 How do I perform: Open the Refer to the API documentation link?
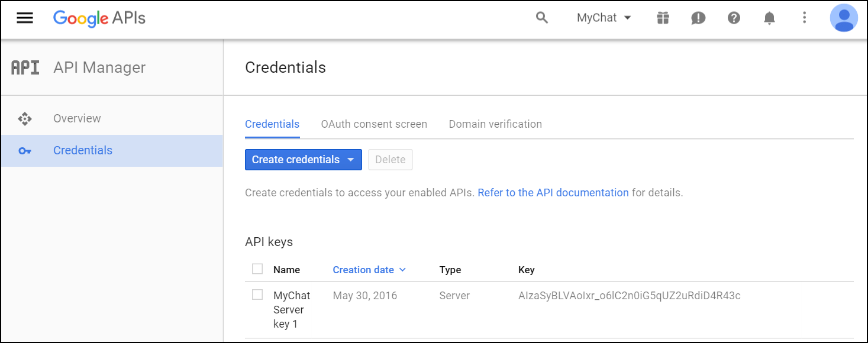(x=553, y=193)
